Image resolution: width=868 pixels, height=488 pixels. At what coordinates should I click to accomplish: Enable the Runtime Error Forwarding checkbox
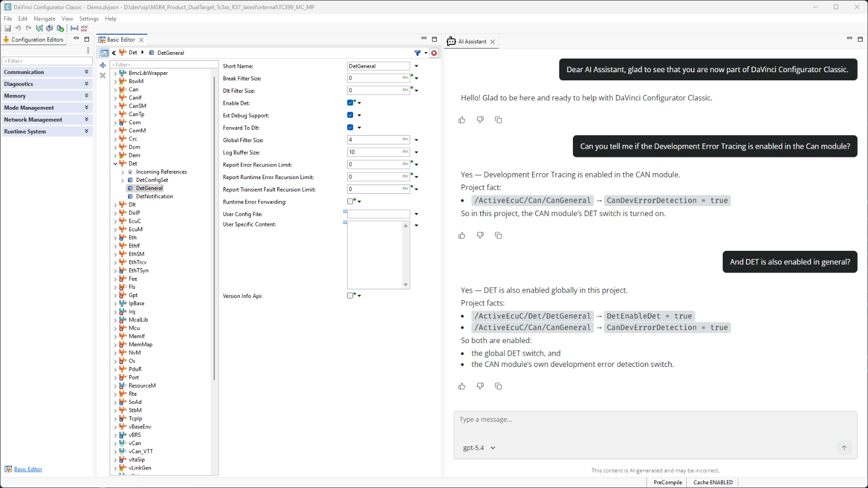click(x=350, y=201)
